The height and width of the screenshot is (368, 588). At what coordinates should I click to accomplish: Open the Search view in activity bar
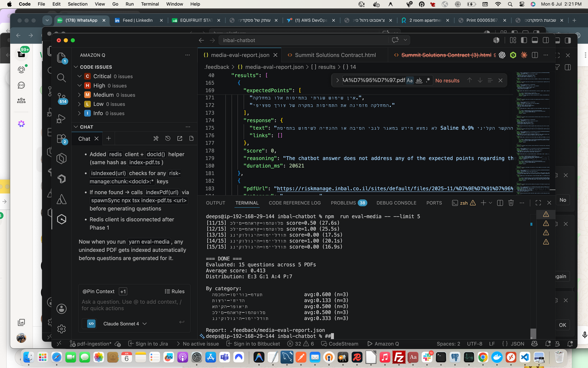click(61, 78)
